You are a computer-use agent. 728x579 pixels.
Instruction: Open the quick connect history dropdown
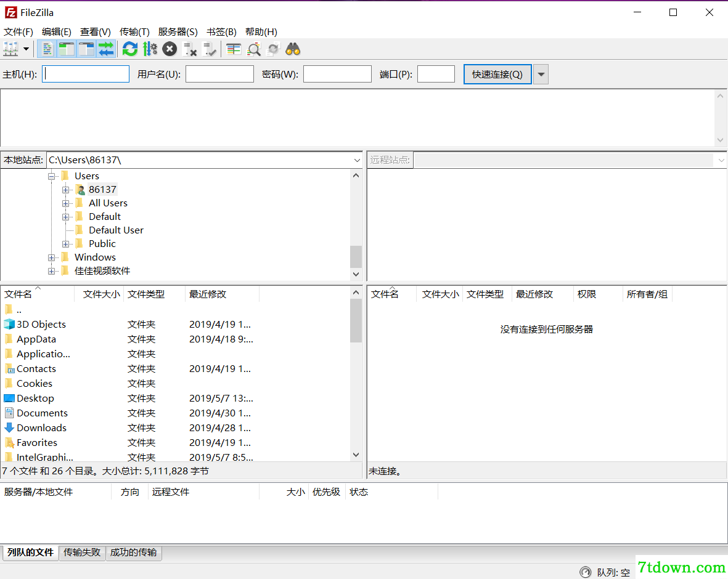tap(541, 75)
